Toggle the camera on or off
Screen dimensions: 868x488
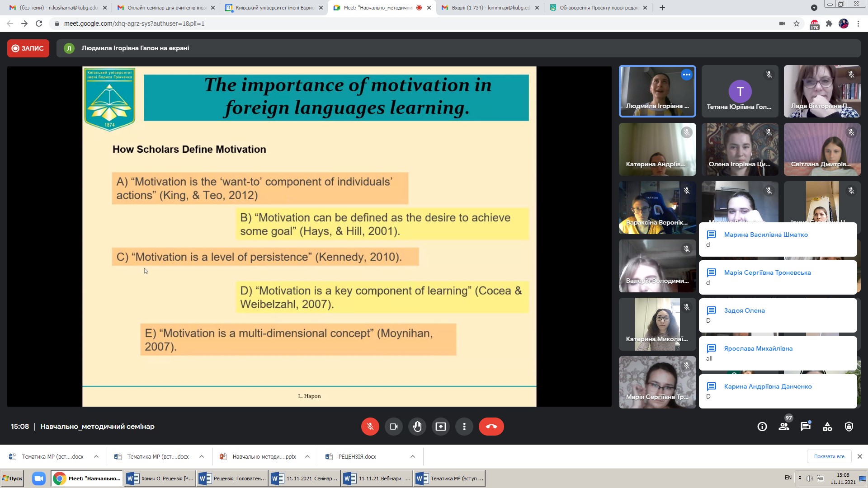click(393, 427)
